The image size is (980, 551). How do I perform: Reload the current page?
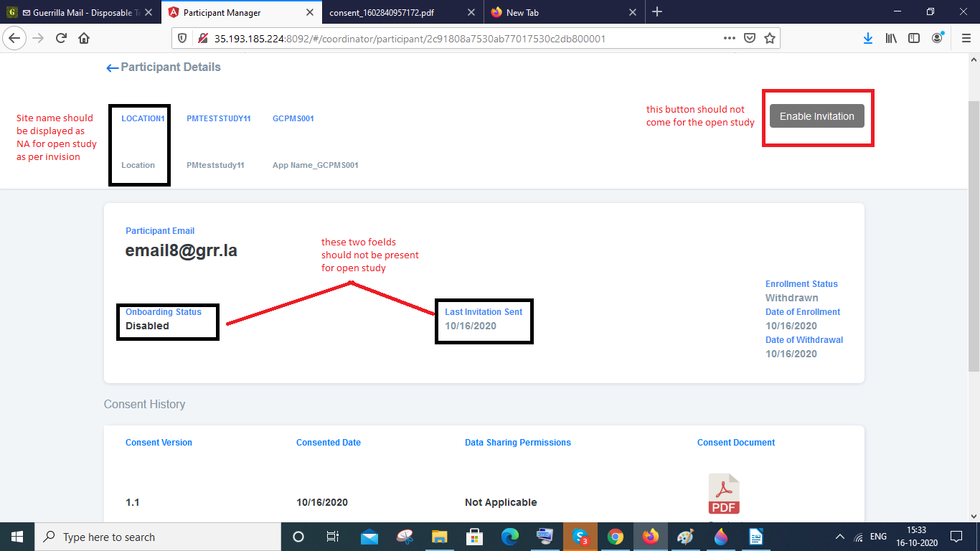(62, 38)
